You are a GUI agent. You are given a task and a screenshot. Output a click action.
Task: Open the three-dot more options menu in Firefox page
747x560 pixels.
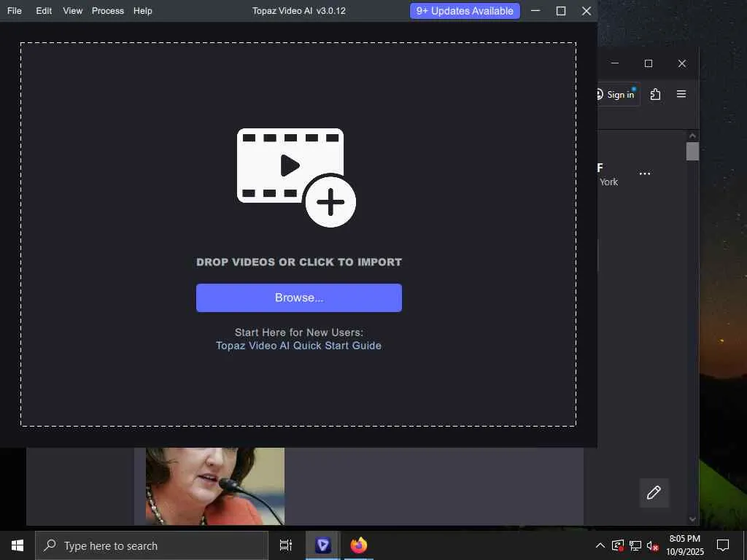[645, 174]
